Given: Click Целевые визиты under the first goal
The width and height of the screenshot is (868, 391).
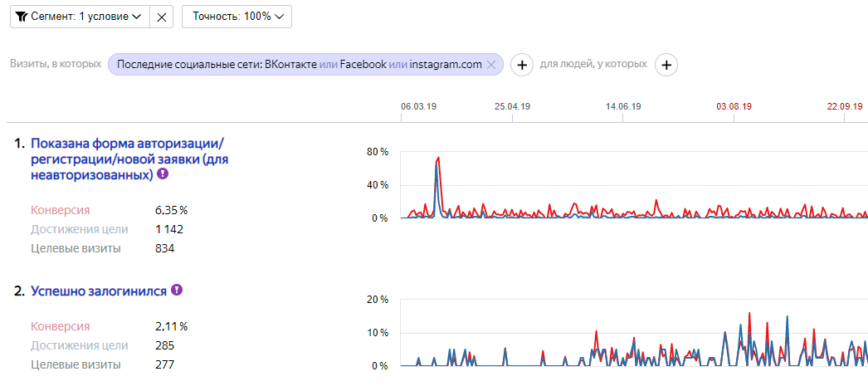Looking at the screenshot, I should click(76, 247).
